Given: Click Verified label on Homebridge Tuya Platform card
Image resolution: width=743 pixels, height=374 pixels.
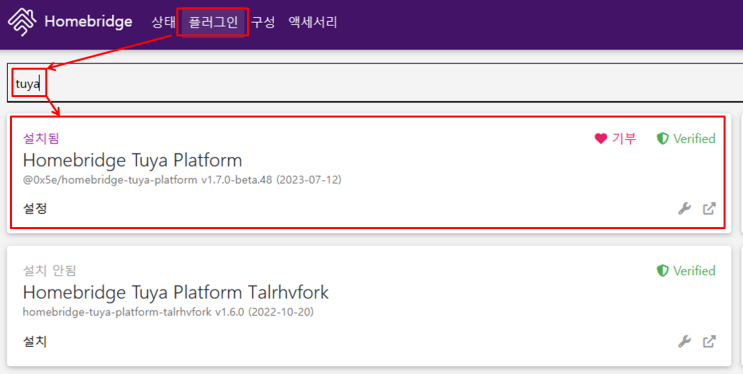Looking at the screenshot, I should tap(694, 138).
